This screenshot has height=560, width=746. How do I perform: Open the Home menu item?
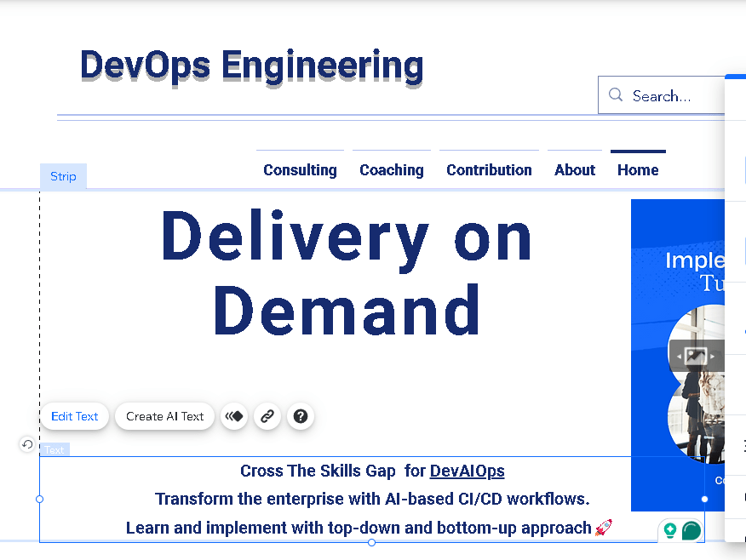coord(638,169)
